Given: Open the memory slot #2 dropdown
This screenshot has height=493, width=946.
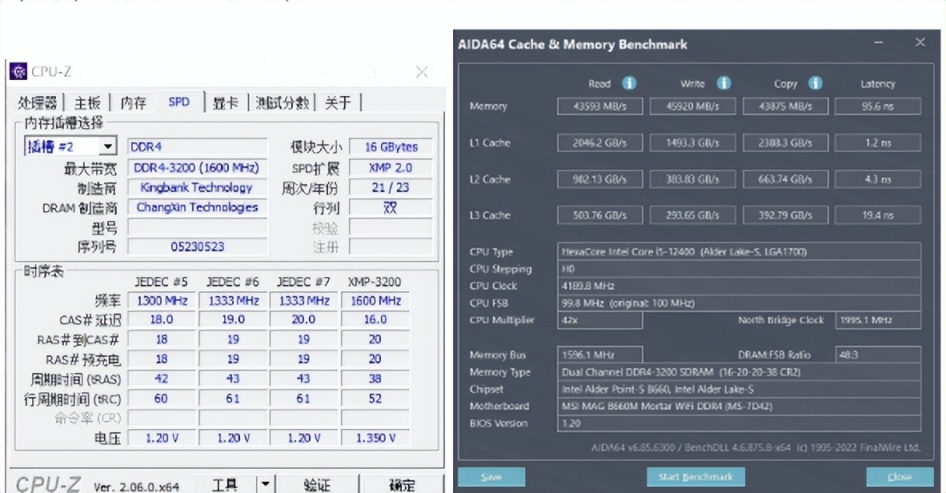Looking at the screenshot, I should pyautogui.click(x=108, y=147).
